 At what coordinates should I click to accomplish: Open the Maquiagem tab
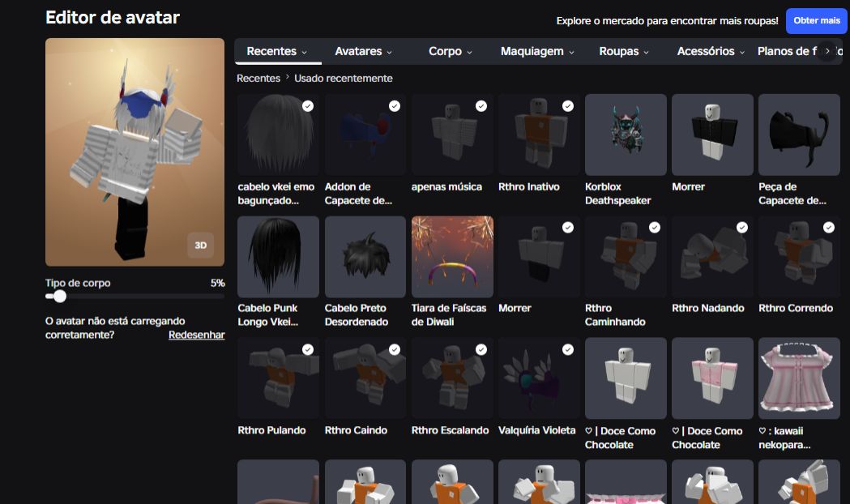coord(537,52)
